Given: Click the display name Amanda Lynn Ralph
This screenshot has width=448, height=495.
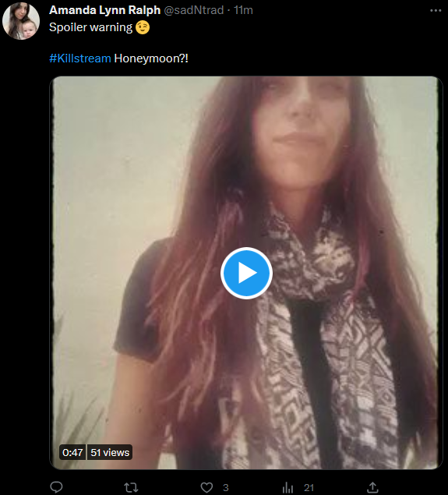Looking at the screenshot, I should (x=104, y=10).
